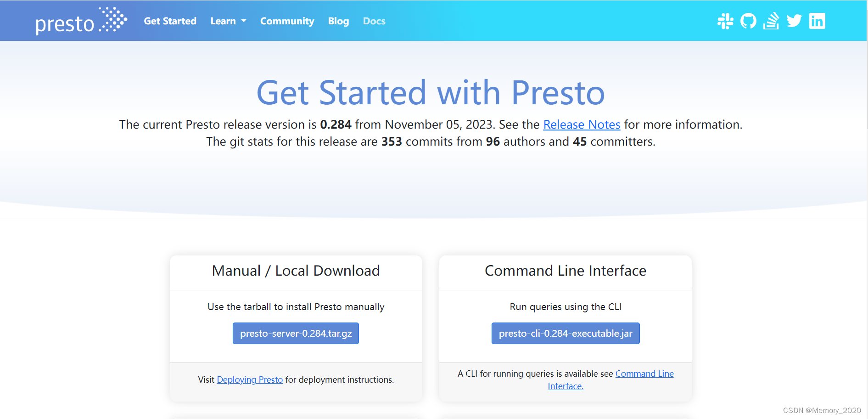Open the Twitter icon link
The image size is (868, 419).
click(794, 21)
